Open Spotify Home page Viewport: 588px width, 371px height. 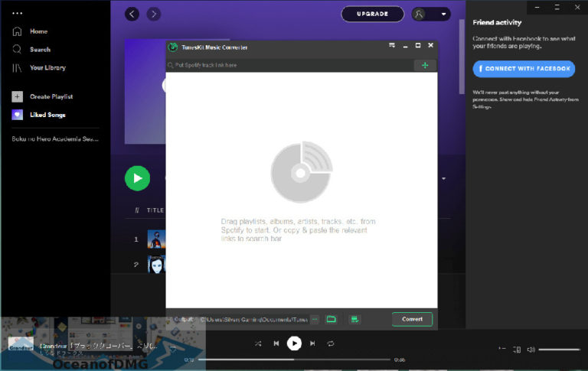(x=38, y=31)
